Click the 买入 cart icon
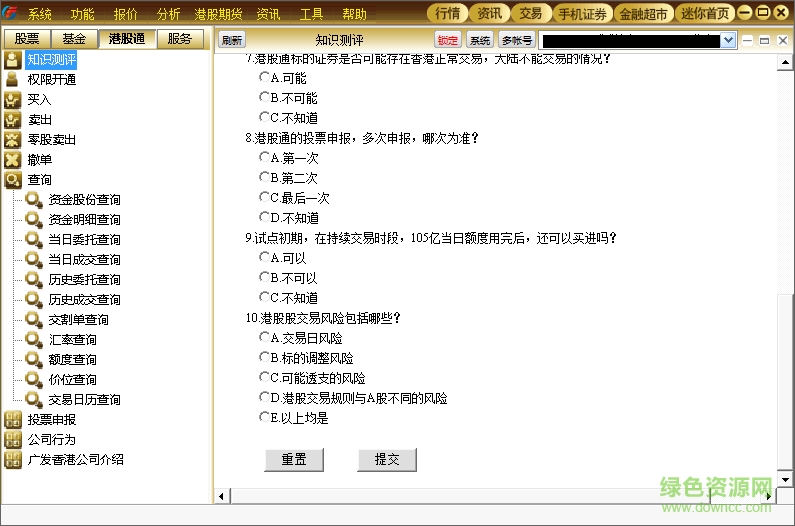This screenshot has width=795, height=526. coord(13,100)
